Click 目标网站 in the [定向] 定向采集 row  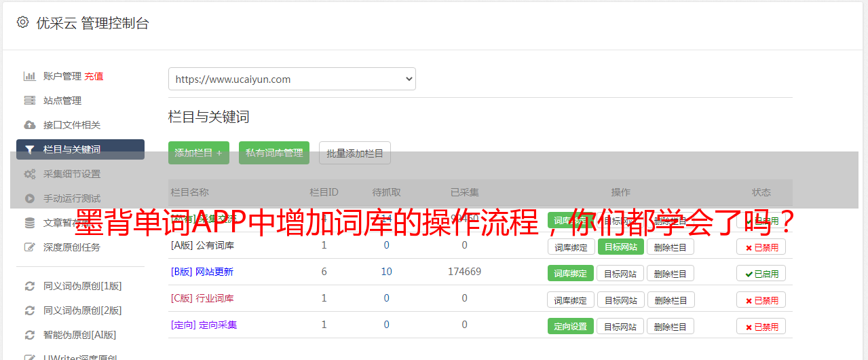(621, 326)
